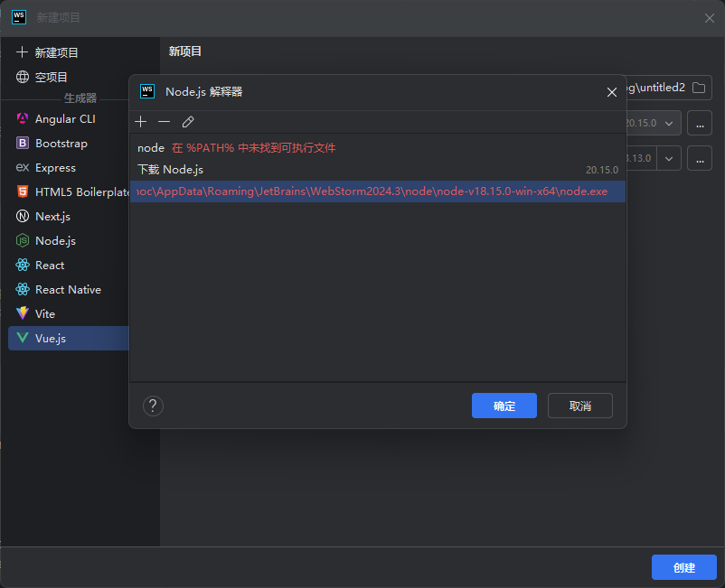Select the node-v18.15.0-win-x64 node.exe path row
This screenshot has width=725, height=588.
[378, 191]
